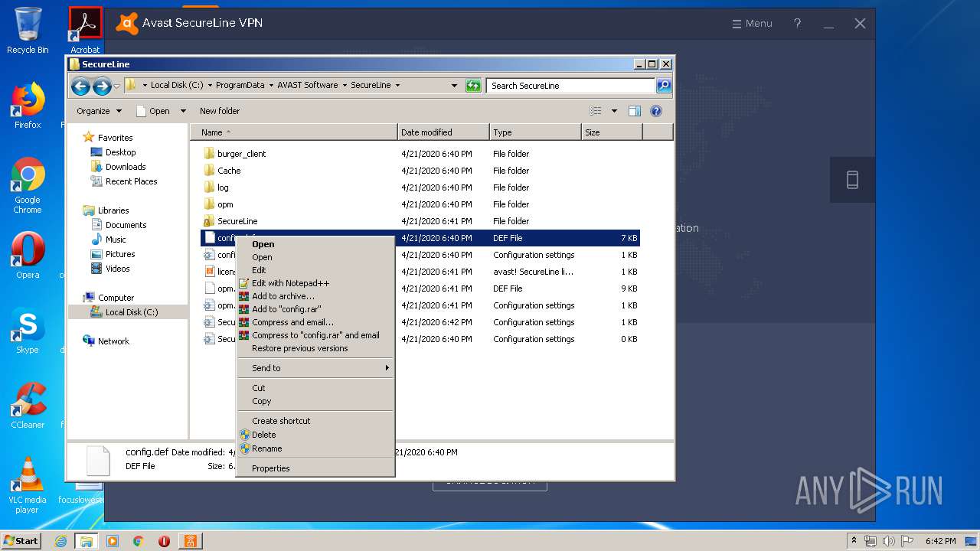Viewport: 980px width, 551px height.
Task: Show hidden tray icons arrow
Action: click(854, 540)
